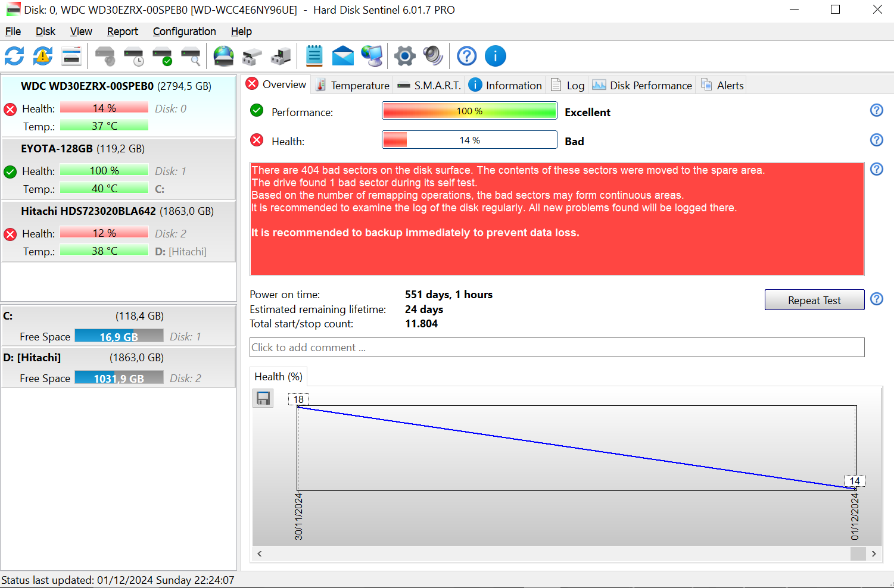This screenshot has height=588, width=894.
Task: Switch to the Disk Performance tab
Action: 642,85
